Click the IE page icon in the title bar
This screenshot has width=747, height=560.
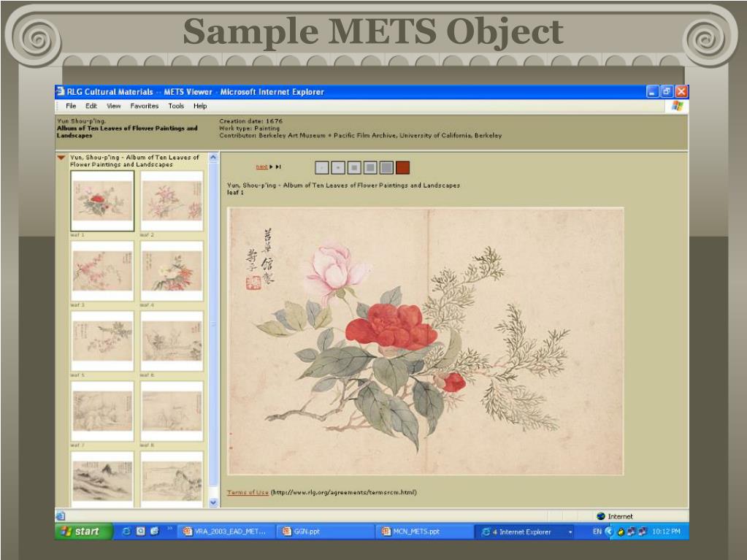click(x=61, y=91)
